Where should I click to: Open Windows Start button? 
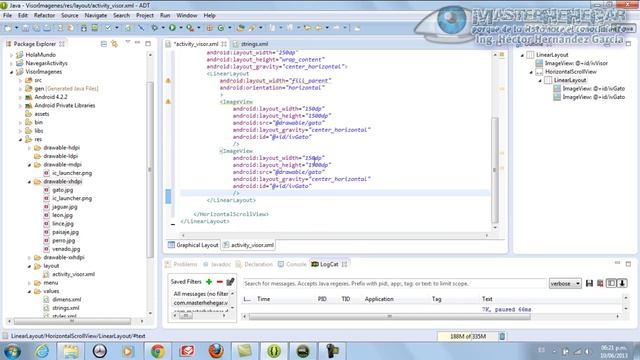coord(12,351)
